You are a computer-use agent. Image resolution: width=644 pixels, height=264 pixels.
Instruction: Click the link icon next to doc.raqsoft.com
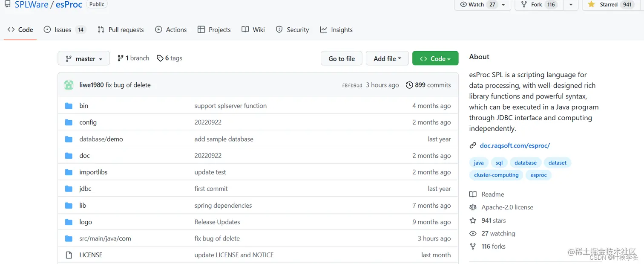point(473,145)
